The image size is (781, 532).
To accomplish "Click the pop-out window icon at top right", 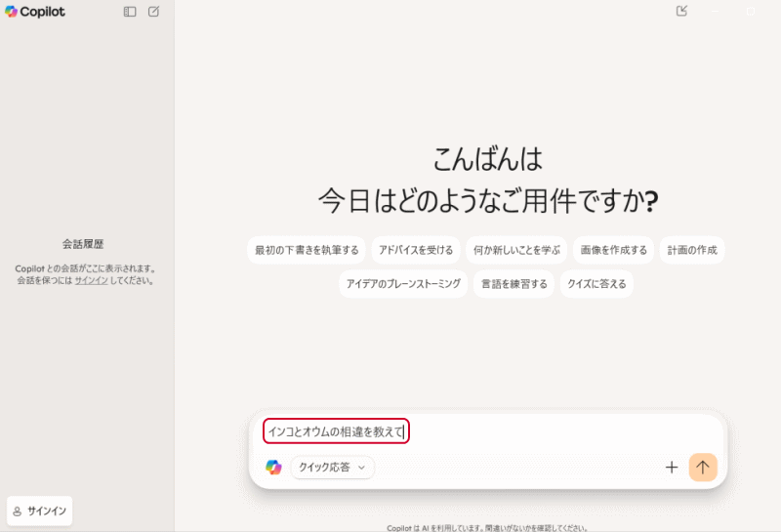I will (681, 11).
